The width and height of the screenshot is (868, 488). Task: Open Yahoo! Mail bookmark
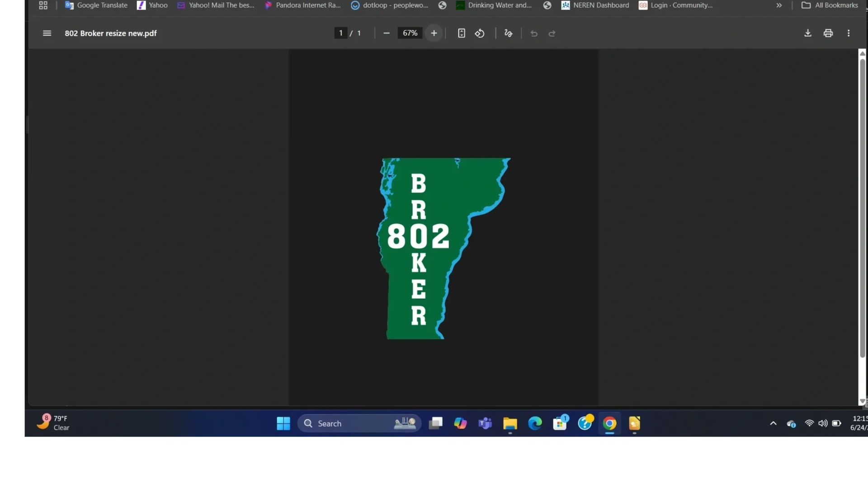tap(216, 5)
